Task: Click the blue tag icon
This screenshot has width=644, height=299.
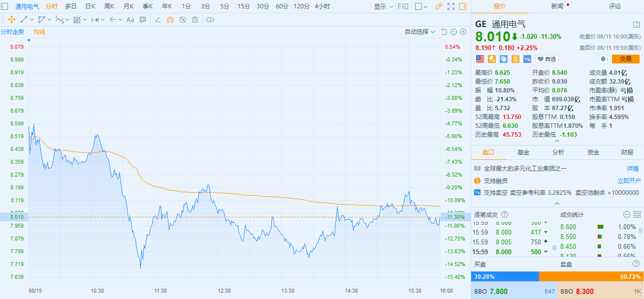Action: 504,59
